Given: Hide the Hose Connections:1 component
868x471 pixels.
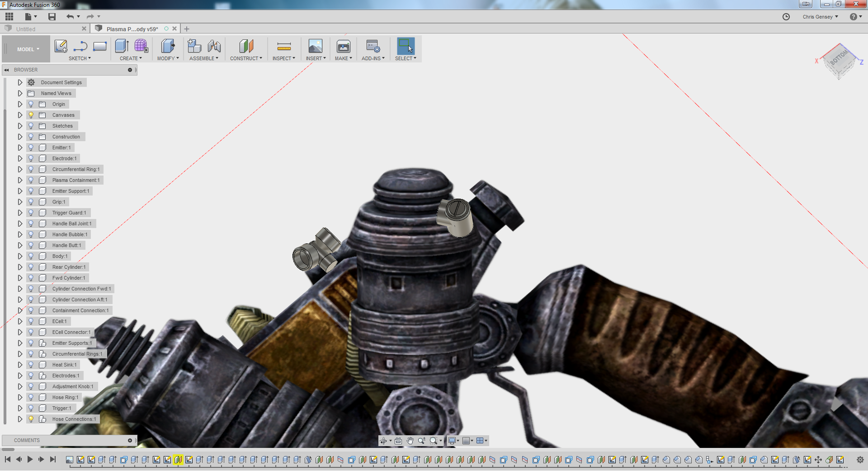Looking at the screenshot, I should coord(31,419).
